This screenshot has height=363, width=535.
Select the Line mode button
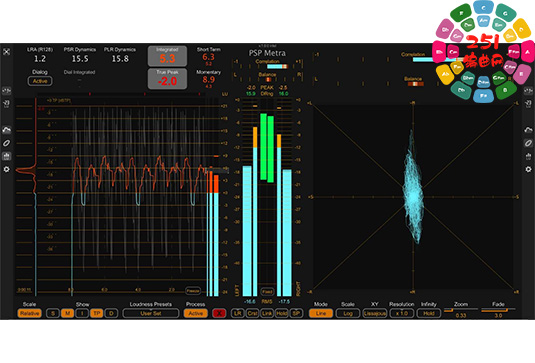[x=321, y=313]
